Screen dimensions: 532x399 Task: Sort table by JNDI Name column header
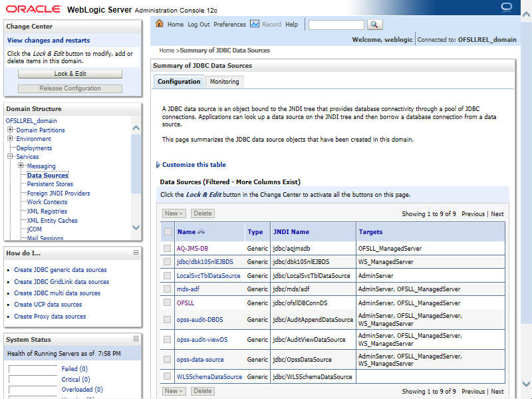coord(291,231)
